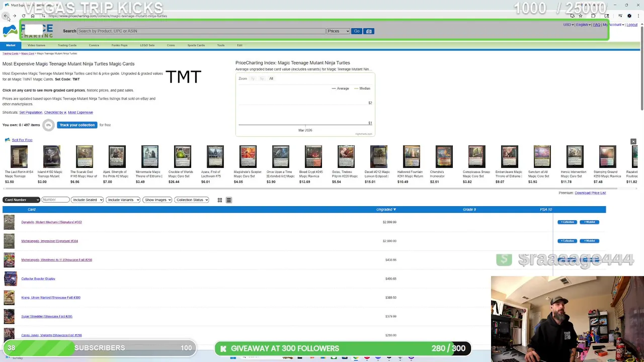Click Track your collection button
The height and width of the screenshot is (362, 644).
coord(77,125)
